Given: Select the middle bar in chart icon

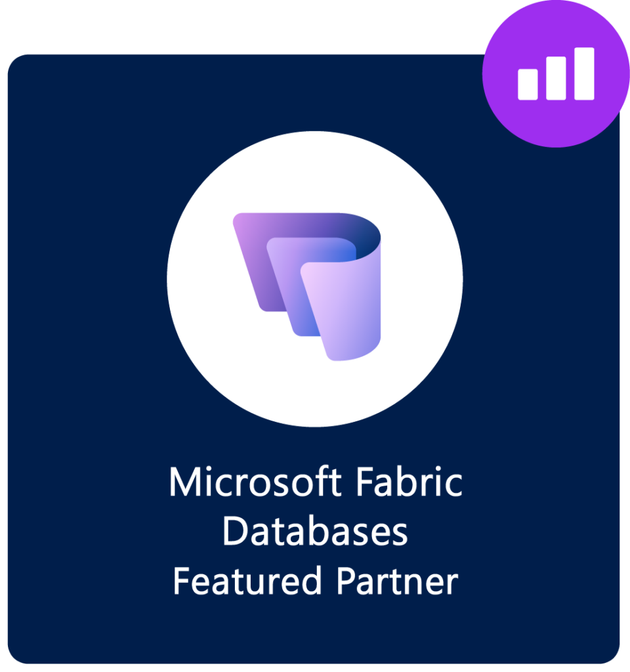Looking at the screenshot, I should (556, 78).
